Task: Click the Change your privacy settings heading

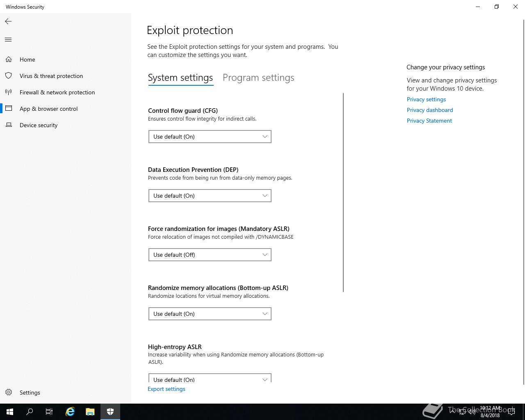Action: pyautogui.click(x=446, y=67)
